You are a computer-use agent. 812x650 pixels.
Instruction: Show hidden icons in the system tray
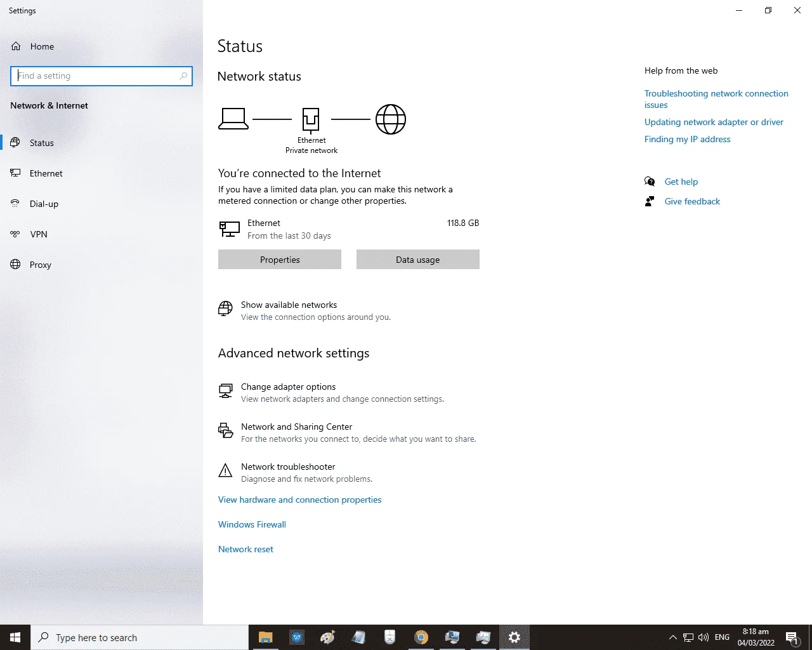(673, 637)
